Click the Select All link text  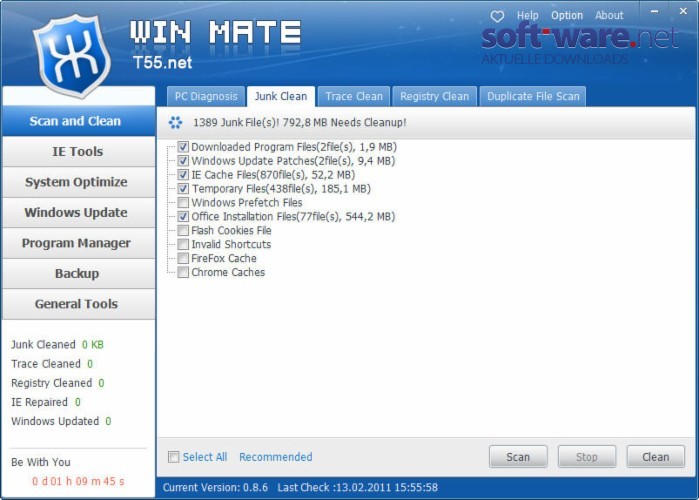click(205, 457)
